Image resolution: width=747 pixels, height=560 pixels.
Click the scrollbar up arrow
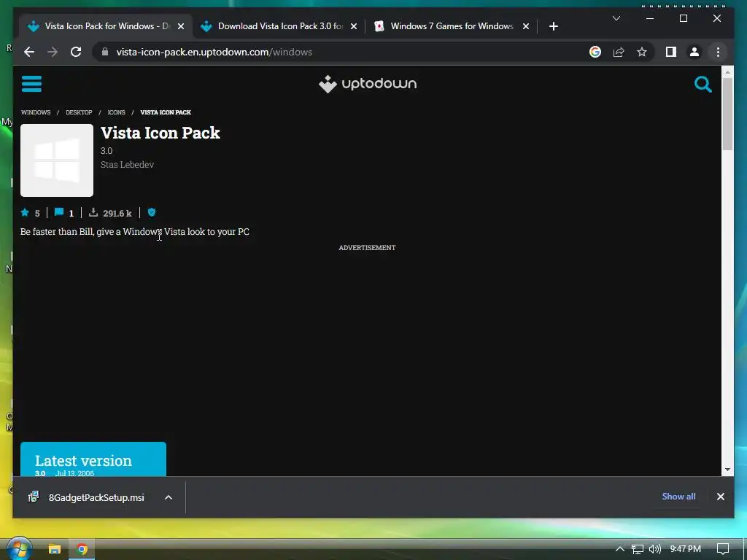(x=727, y=72)
